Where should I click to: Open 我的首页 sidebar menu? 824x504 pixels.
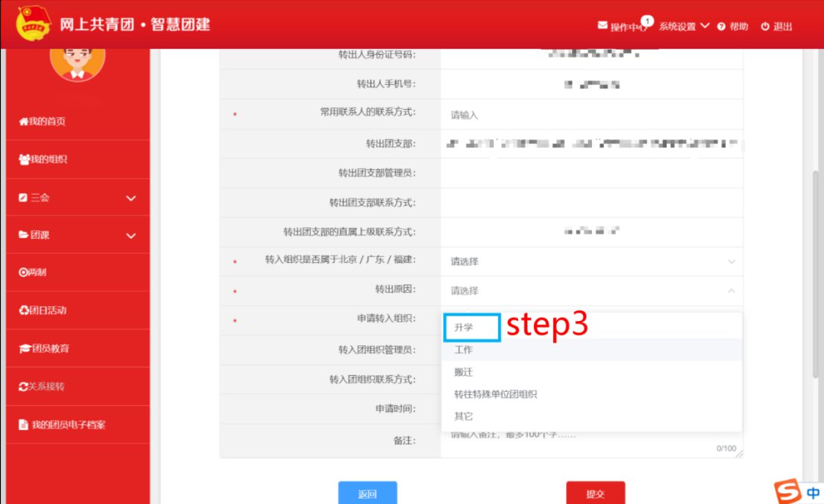[78, 121]
